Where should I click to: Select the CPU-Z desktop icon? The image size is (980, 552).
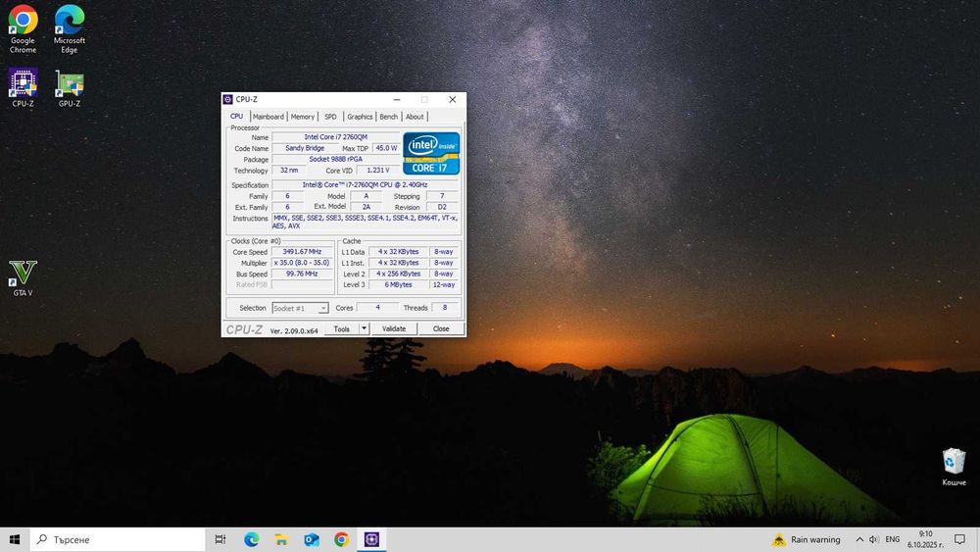coord(24,87)
